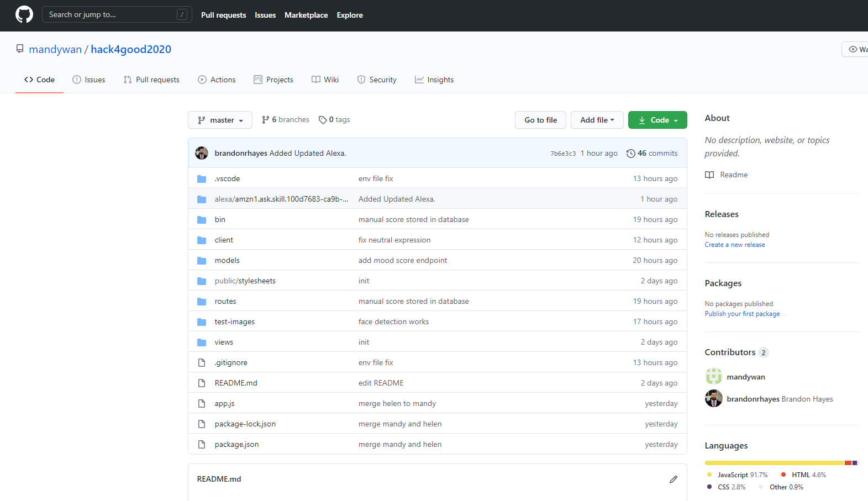
Task: Open commit hash 7b6e3c3
Action: tap(563, 154)
